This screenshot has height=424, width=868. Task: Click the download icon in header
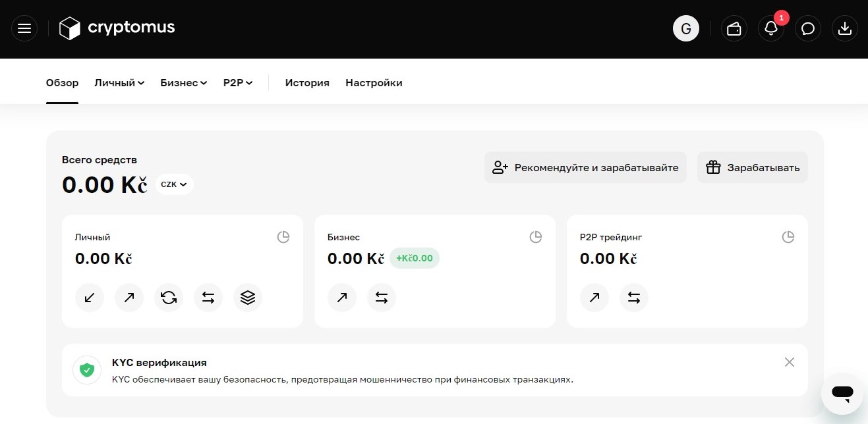(844, 28)
